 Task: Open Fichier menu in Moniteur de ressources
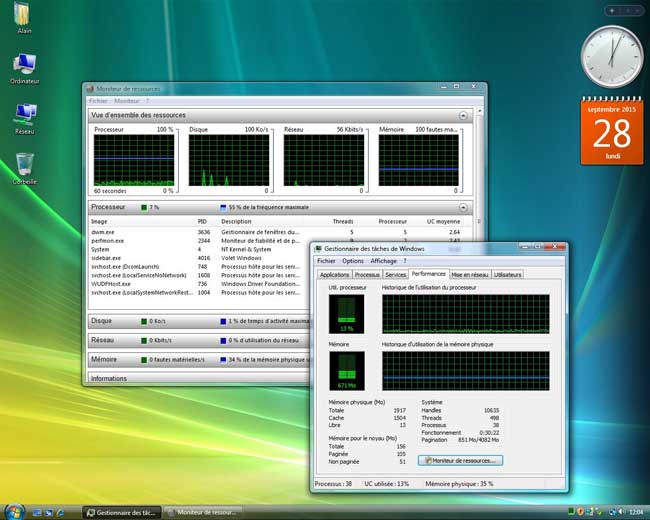click(98, 101)
